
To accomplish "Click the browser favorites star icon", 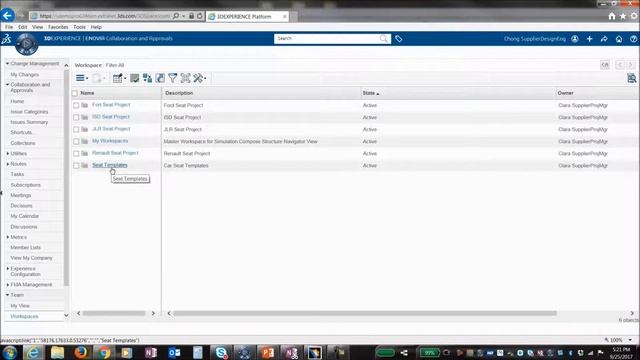I will tap(623, 16).
